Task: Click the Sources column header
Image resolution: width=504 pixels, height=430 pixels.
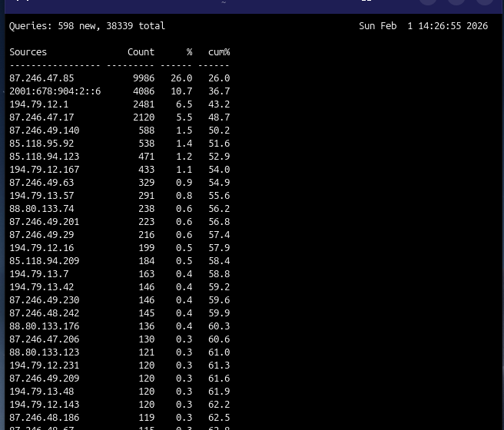Action: [x=28, y=52]
